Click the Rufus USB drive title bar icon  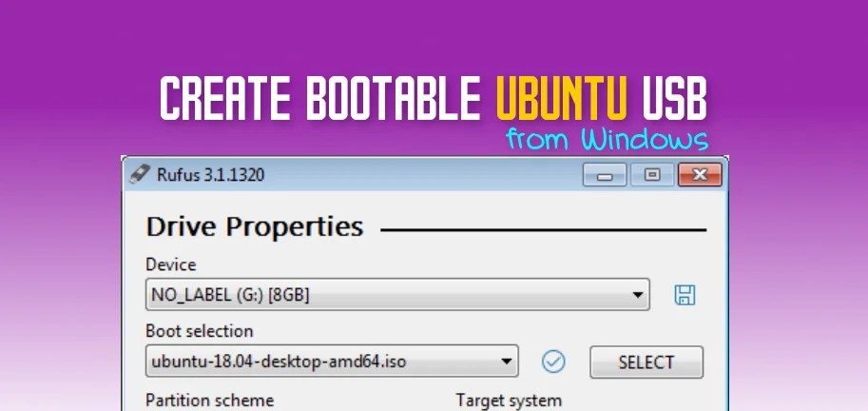pyautogui.click(x=140, y=174)
